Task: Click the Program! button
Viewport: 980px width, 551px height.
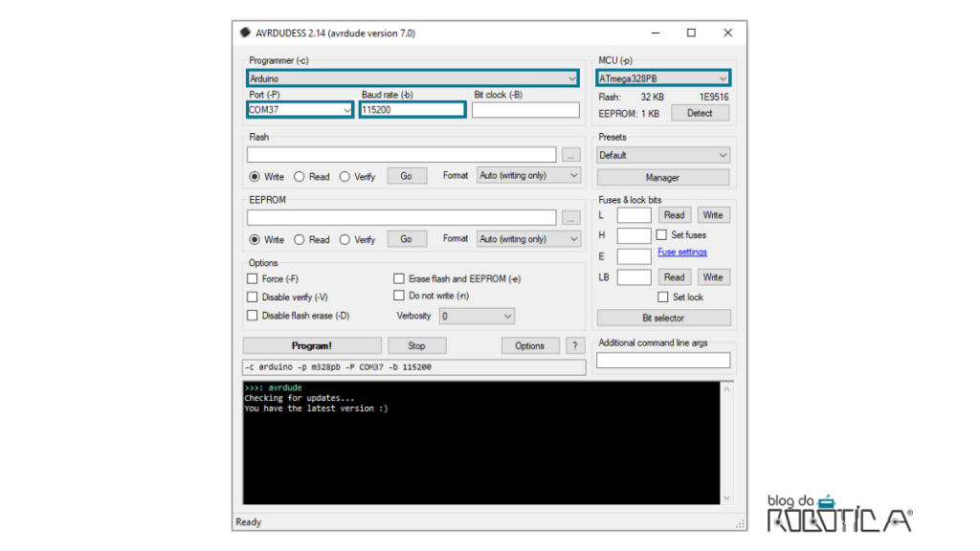Action: (312, 345)
